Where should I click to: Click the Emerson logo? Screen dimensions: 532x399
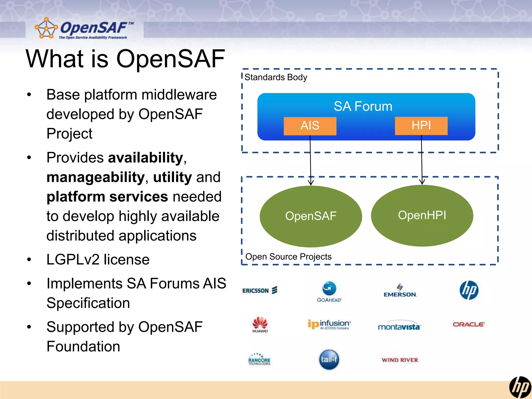[x=400, y=290]
